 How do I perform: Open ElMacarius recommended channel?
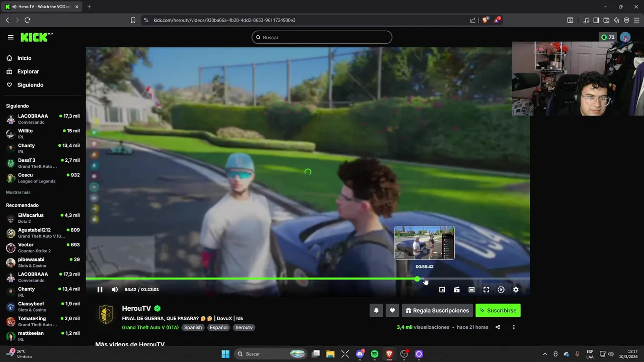pos(43,218)
